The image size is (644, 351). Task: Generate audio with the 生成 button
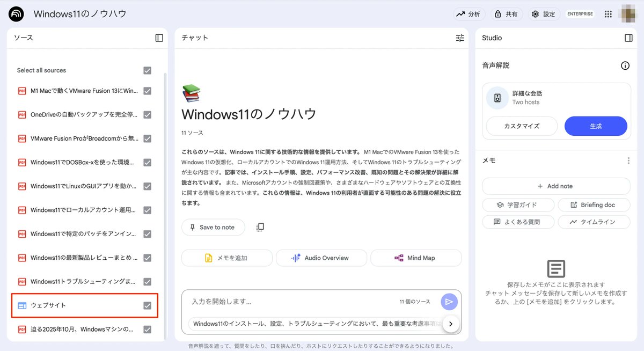click(x=596, y=126)
